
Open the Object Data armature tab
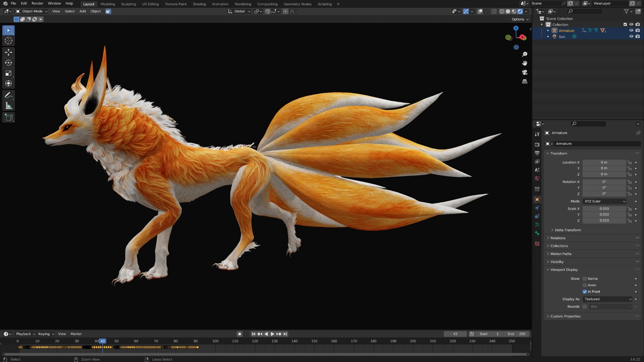537,225
